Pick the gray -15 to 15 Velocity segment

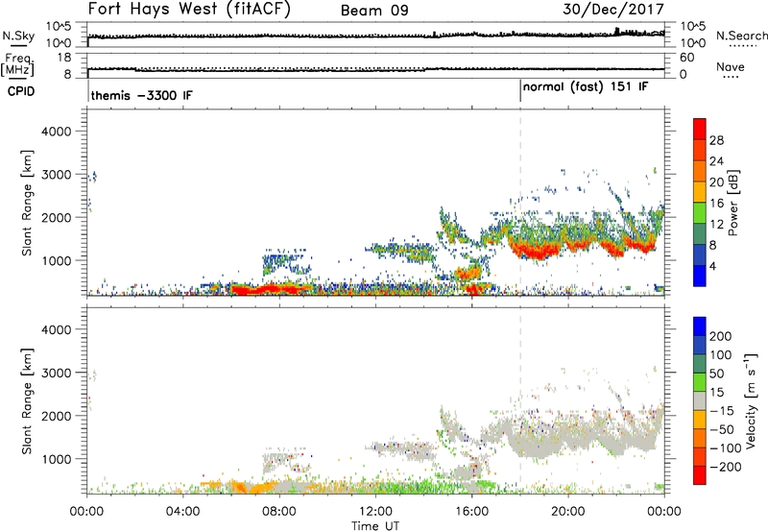(x=700, y=400)
